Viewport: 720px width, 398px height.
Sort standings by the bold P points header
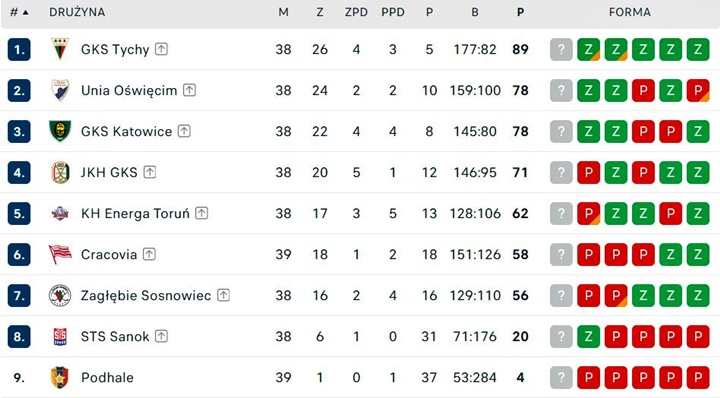[520, 12]
